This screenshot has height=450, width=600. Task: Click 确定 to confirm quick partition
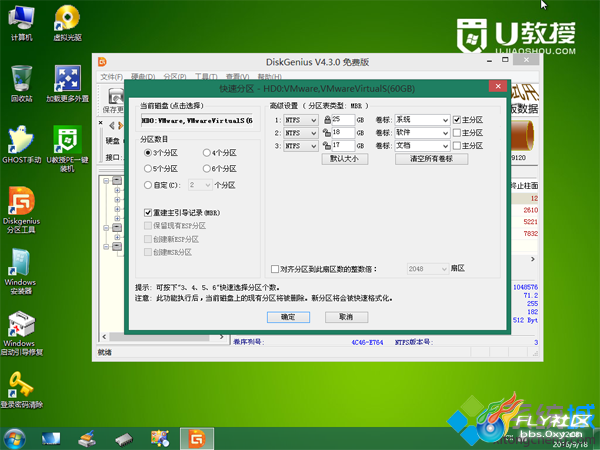(288, 317)
